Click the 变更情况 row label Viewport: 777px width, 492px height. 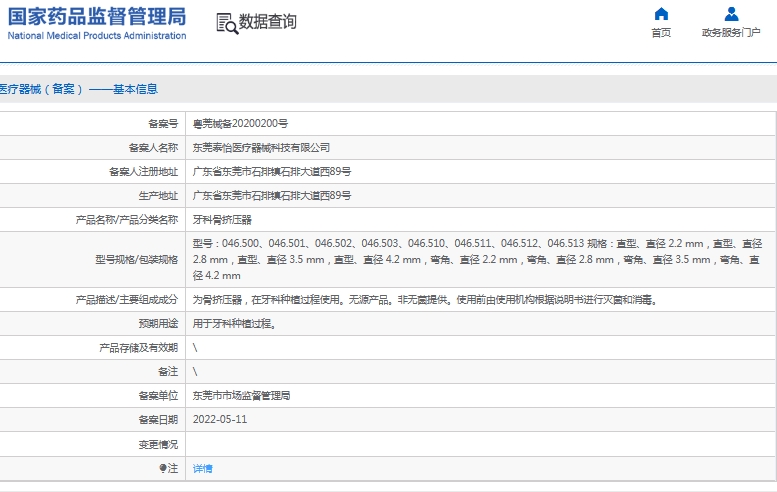158,444
